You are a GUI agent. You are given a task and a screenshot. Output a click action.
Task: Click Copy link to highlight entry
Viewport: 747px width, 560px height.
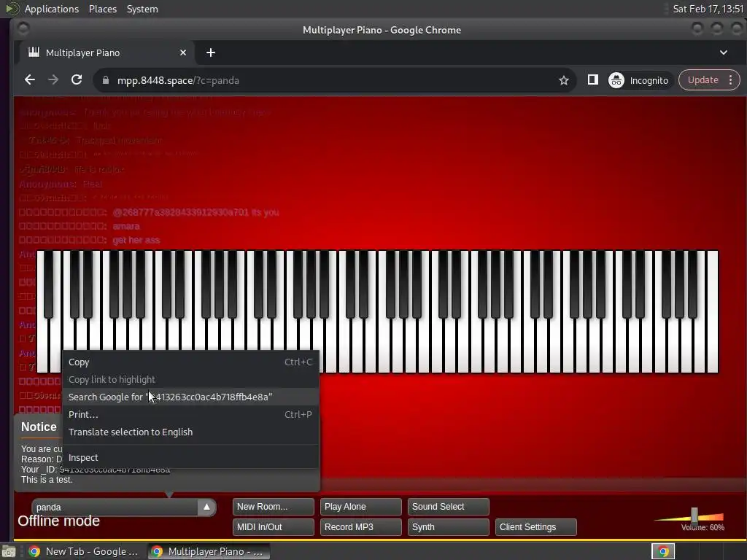[190, 379]
